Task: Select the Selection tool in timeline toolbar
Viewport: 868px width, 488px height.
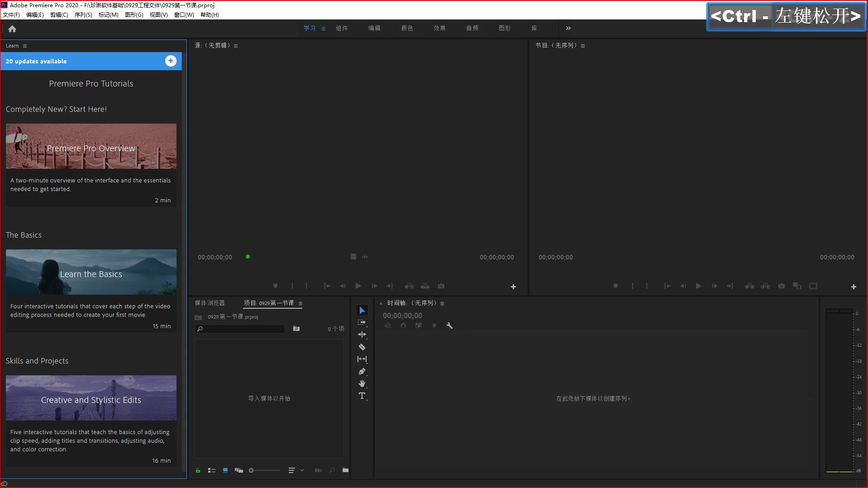Action: click(362, 310)
